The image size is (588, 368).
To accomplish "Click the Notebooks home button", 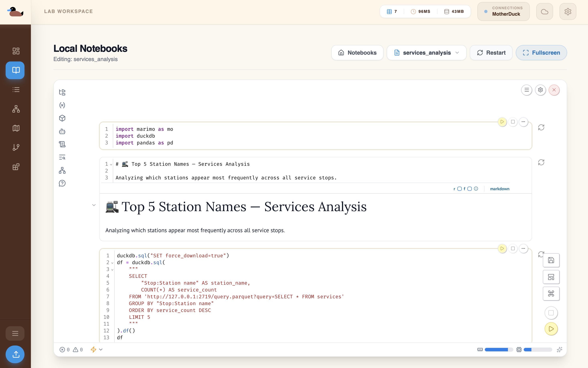I will pyautogui.click(x=357, y=53).
